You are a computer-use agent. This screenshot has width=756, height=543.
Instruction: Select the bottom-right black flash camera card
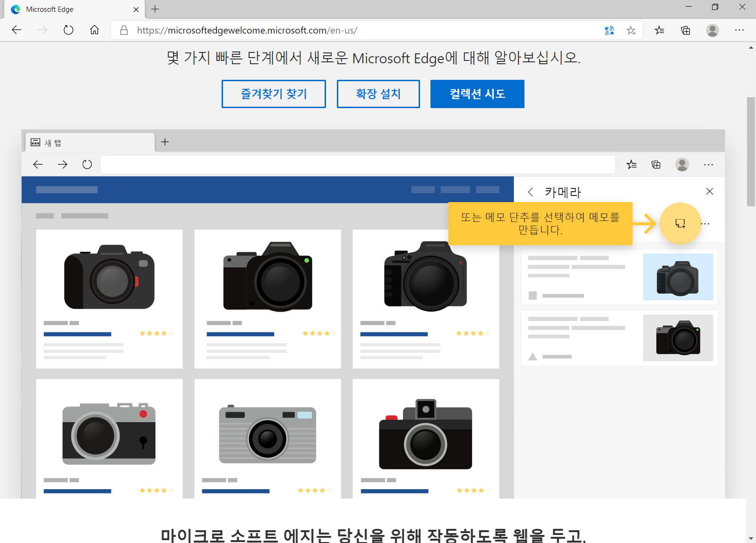pyautogui.click(x=426, y=439)
